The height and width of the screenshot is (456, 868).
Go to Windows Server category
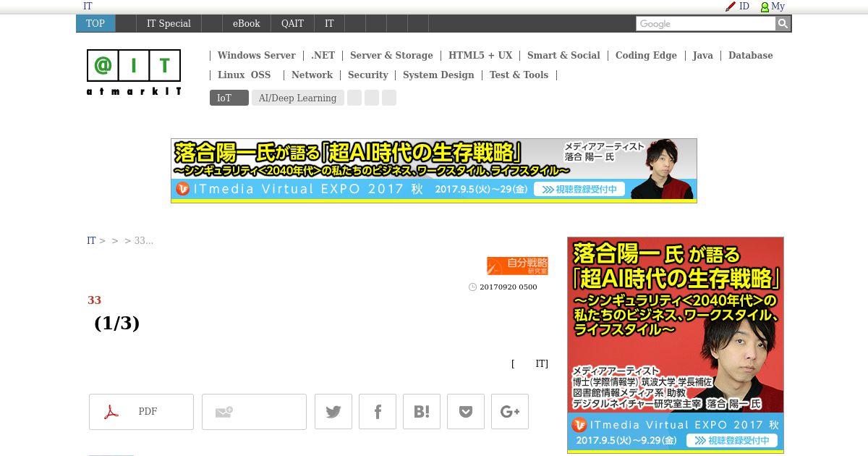(x=256, y=56)
